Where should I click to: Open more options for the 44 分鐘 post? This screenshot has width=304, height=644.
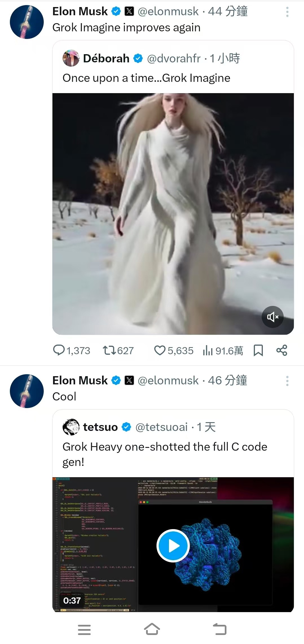[x=287, y=12]
